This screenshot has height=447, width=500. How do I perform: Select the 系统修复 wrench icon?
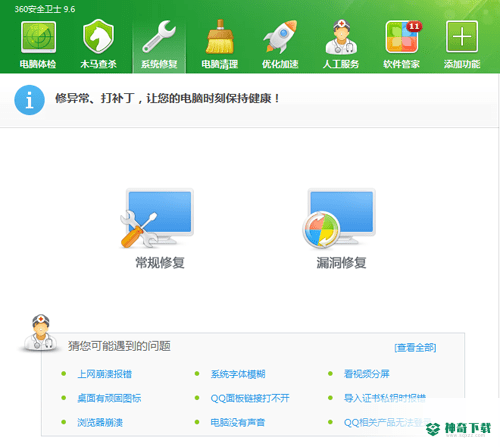[x=159, y=37]
